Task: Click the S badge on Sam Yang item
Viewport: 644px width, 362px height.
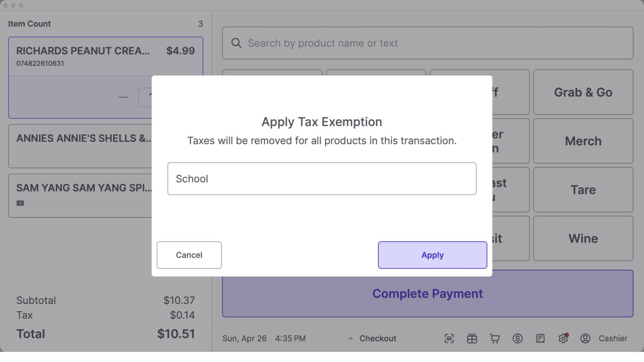Action: coord(20,203)
